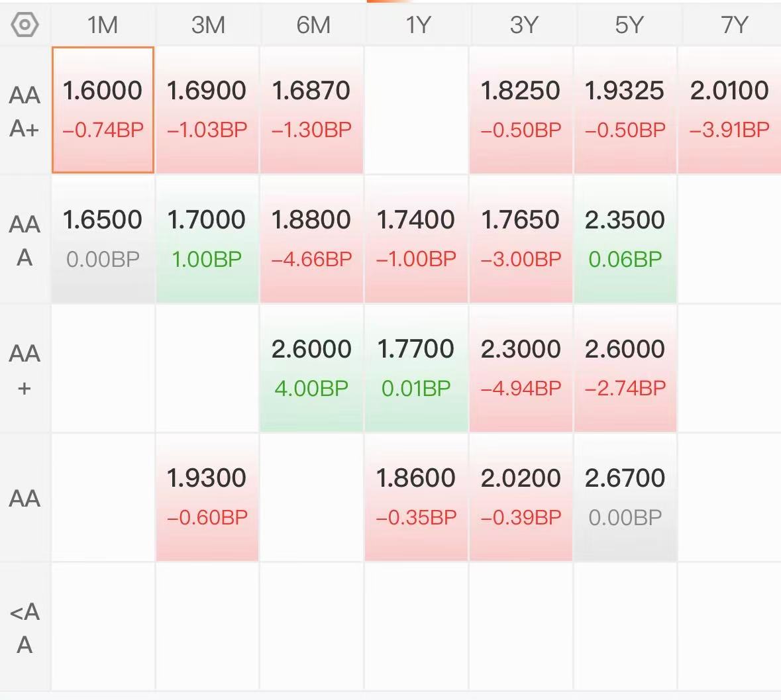Screen dimensions: 781x700
Task: Select the <AA rating row label
Action: (25, 628)
